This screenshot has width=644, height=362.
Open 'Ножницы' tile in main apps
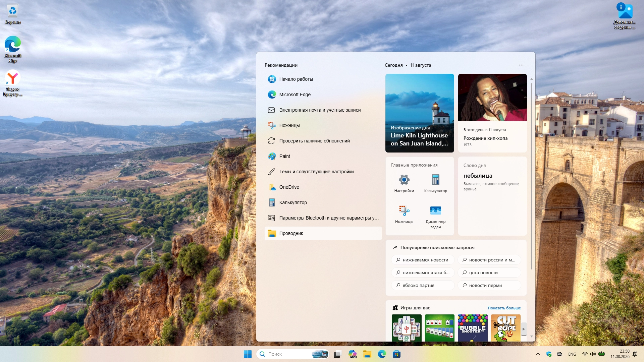tap(404, 214)
